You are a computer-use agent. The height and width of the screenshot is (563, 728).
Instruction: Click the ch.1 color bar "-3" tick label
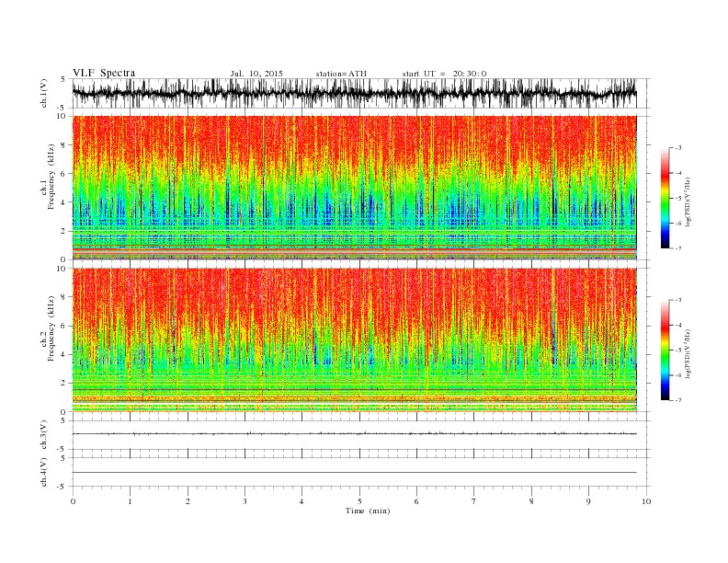tap(677, 148)
